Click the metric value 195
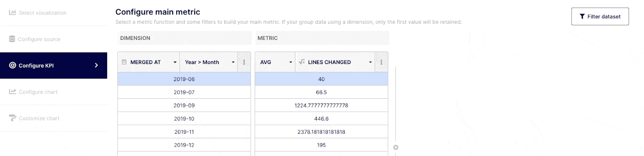The height and width of the screenshot is (156, 644). tap(321, 145)
